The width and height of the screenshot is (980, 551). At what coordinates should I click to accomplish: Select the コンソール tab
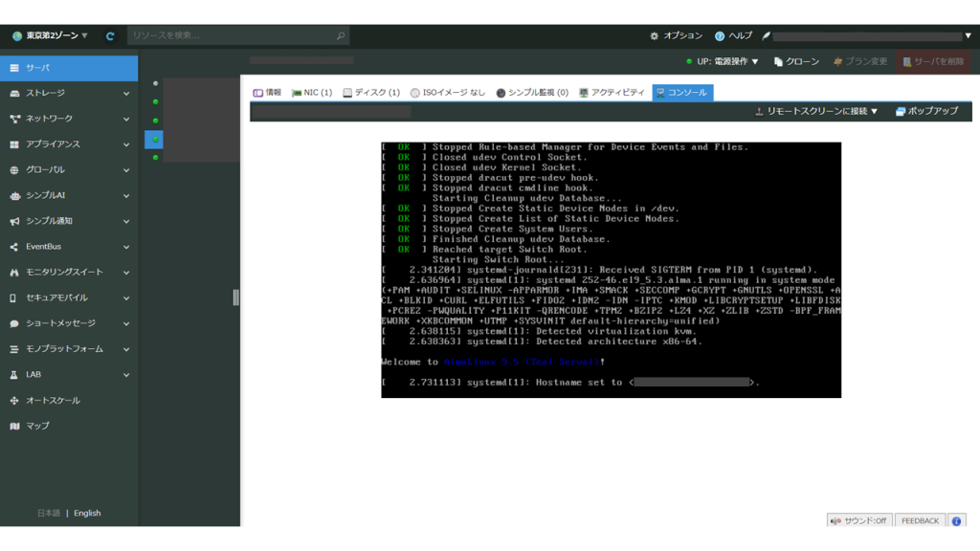pos(681,93)
